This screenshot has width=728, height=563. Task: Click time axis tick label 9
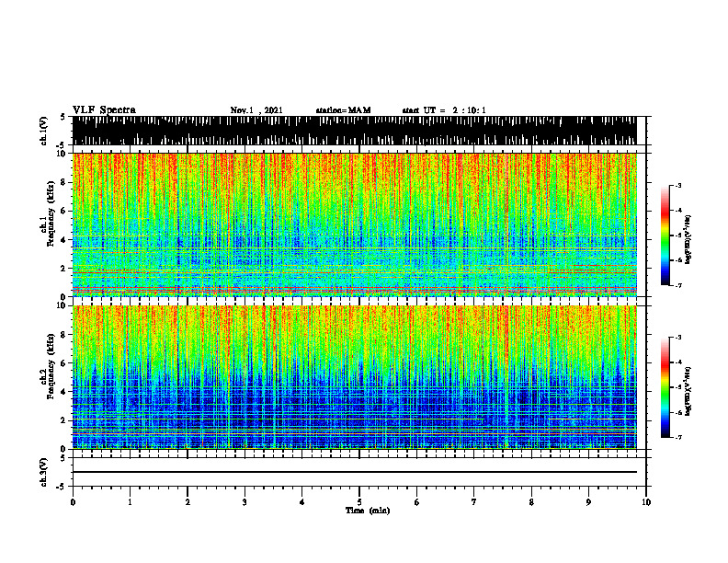click(x=588, y=502)
